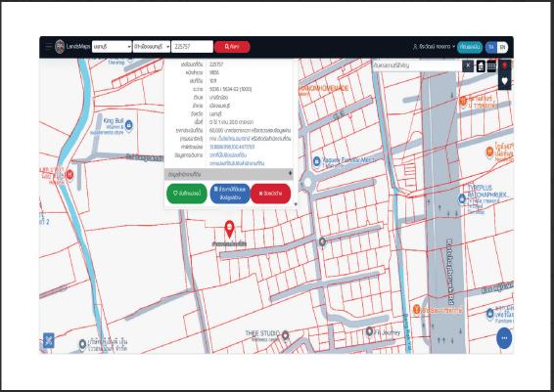Click the parcel number input field 225757

192,47
